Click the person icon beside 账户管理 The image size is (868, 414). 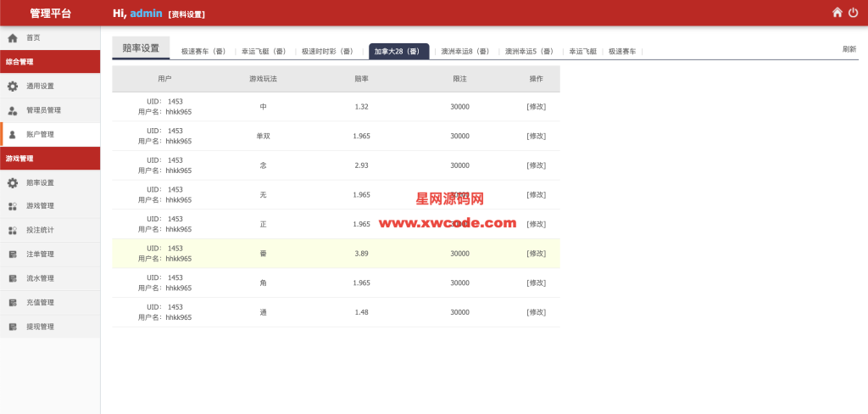(x=13, y=134)
